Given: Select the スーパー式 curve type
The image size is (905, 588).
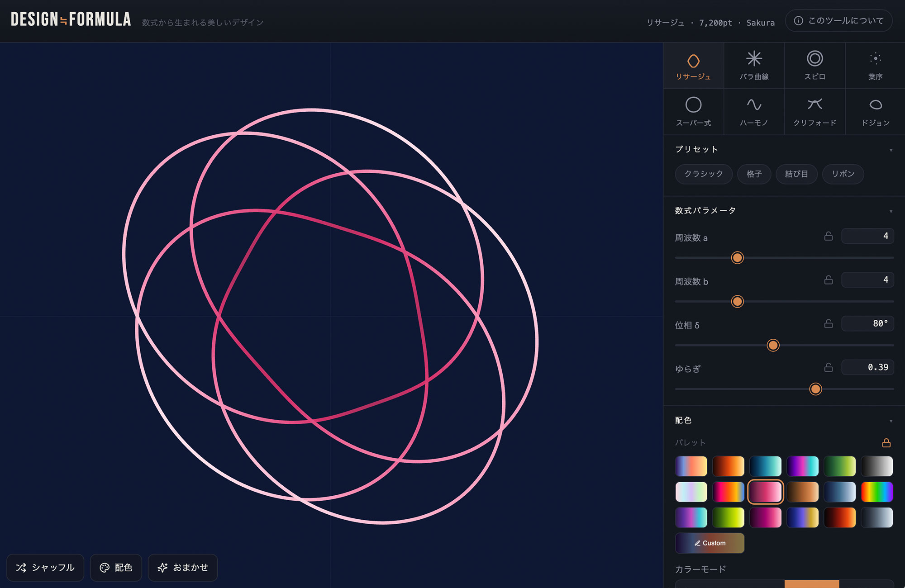Looking at the screenshot, I should (693, 112).
